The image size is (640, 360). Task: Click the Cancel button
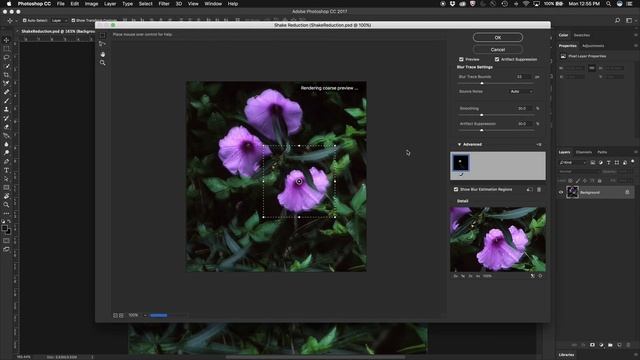pos(498,49)
